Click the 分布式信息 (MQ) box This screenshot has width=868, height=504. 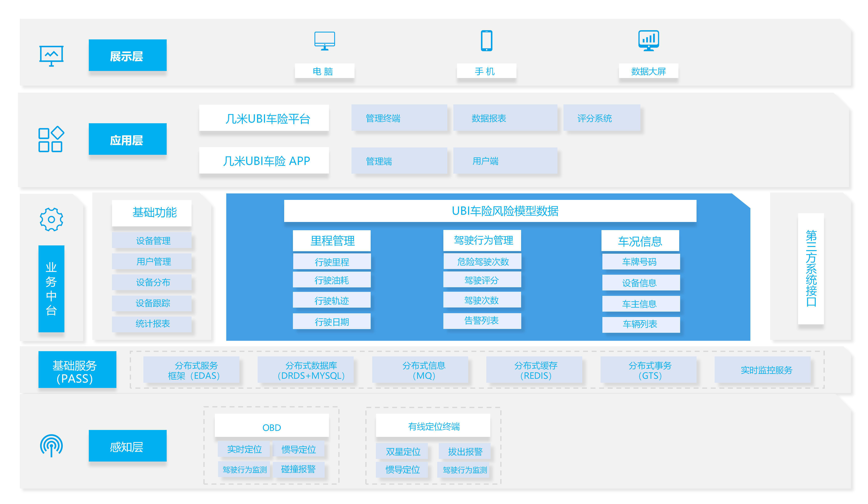(420, 370)
